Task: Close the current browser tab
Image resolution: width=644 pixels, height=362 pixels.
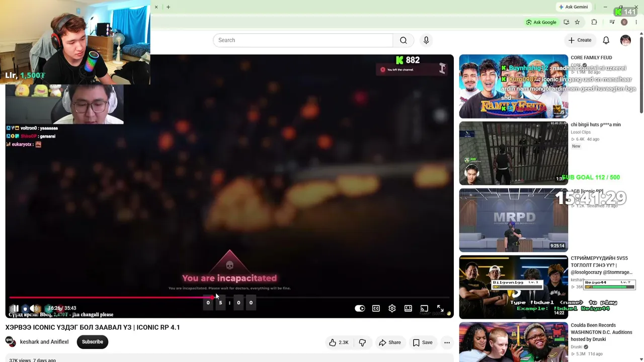Action: tap(156, 7)
